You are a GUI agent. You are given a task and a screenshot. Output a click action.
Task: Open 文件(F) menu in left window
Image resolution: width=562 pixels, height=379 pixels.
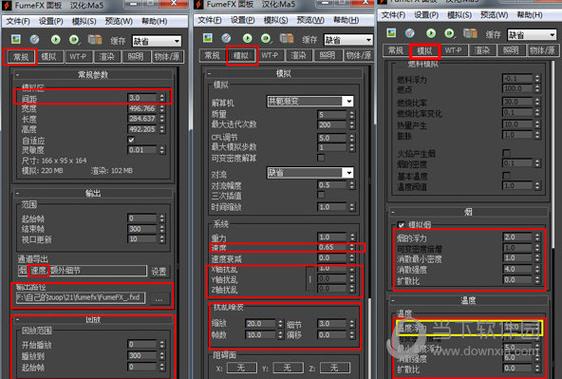pyautogui.click(x=18, y=21)
